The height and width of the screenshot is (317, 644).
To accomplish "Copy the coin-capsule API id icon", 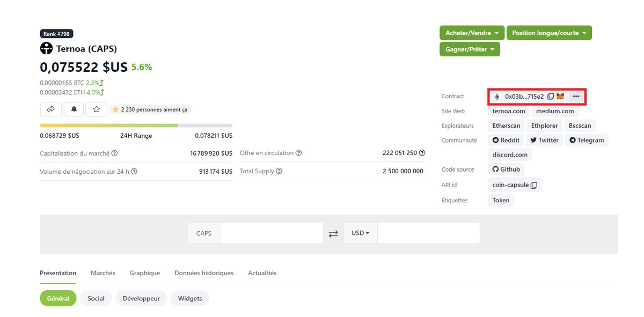I will click(x=533, y=185).
